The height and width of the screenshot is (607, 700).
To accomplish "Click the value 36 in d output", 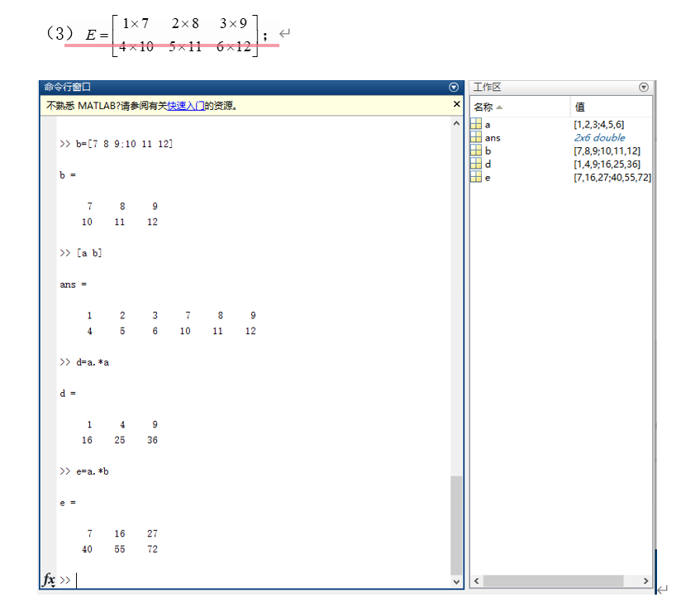I will pos(152,441).
